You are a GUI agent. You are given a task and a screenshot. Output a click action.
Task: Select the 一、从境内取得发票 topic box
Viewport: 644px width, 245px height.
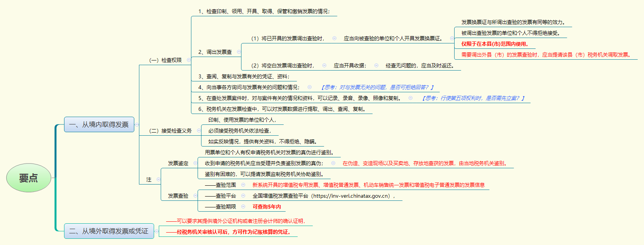tap(99, 124)
